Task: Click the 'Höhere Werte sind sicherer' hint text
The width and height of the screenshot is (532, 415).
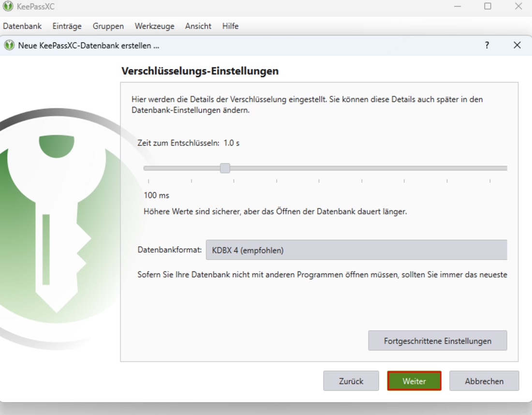Action: [275, 211]
